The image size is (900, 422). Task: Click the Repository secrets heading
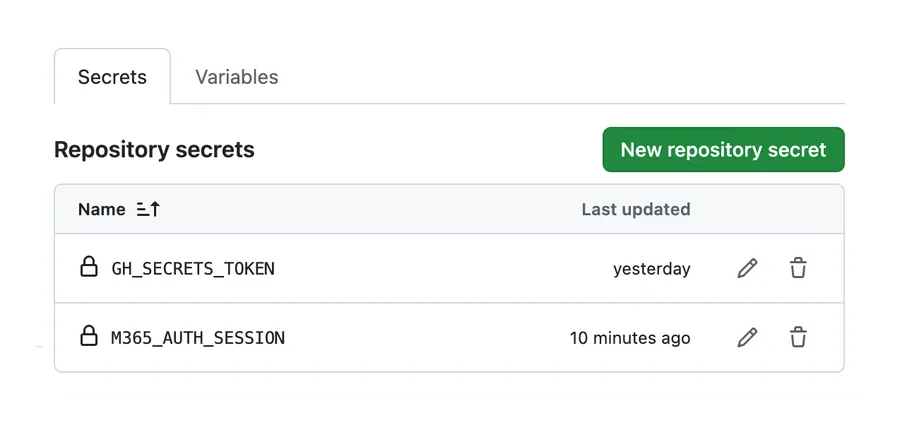coord(154,150)
